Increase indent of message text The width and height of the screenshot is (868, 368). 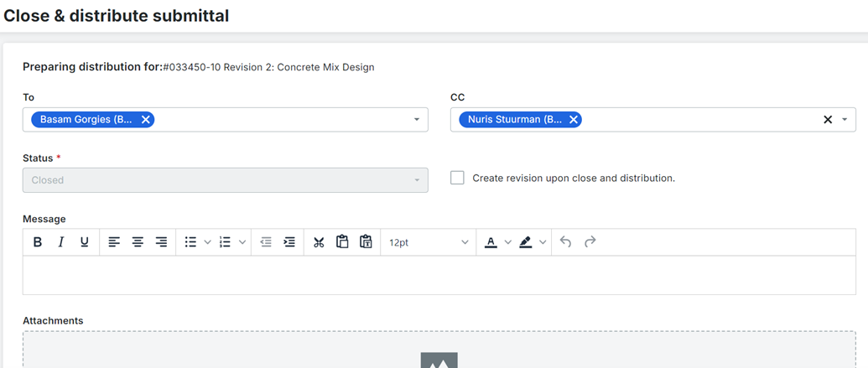[x=289, y=241]
